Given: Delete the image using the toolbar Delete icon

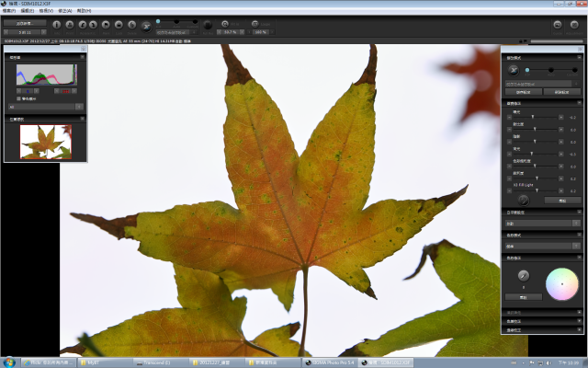Looking at the screenshot, I should pos(131,25).
